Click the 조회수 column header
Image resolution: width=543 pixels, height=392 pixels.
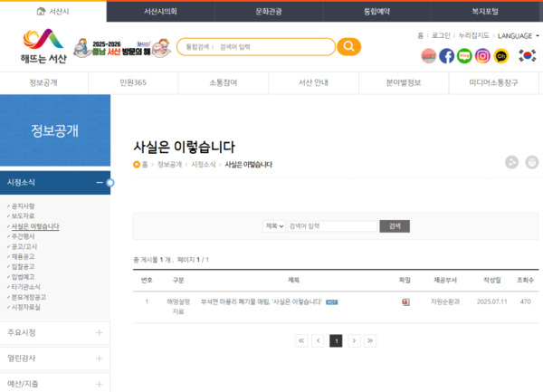click(x=525, y=280)
